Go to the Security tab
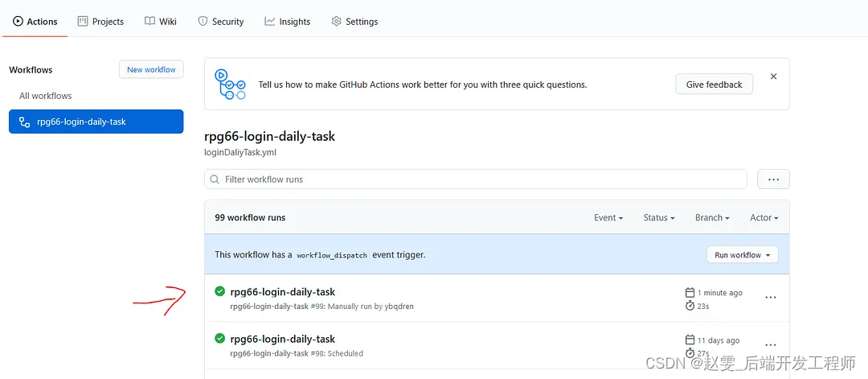Viewport: 868px width, 379px height. tap(220, 22)
